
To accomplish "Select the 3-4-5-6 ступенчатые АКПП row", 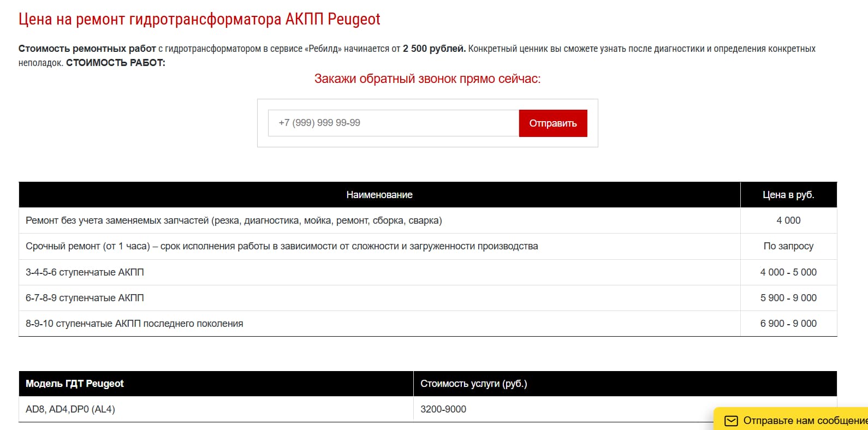I will [428, 272].
